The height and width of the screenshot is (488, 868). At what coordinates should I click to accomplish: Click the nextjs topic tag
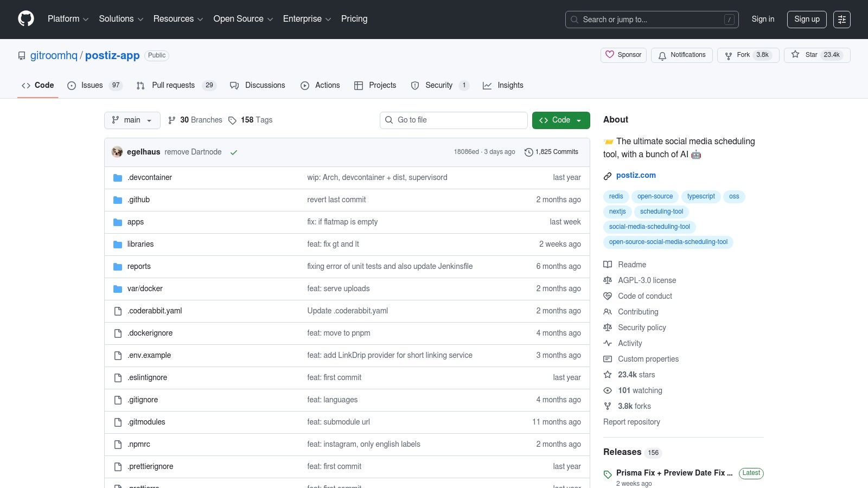tap(617, 211)
